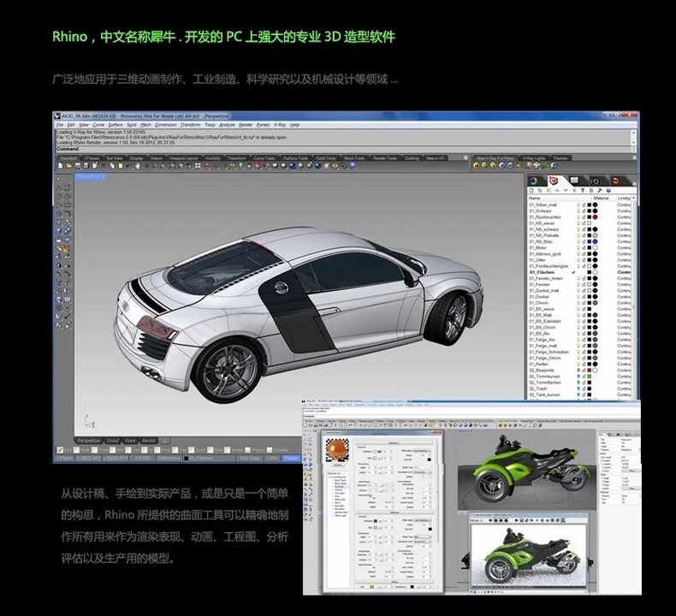Image resolution: width=676 pixels, height=616 pixels.
Task: Toggle the Point osnap checkbox
Action: [x=94, y=450]
